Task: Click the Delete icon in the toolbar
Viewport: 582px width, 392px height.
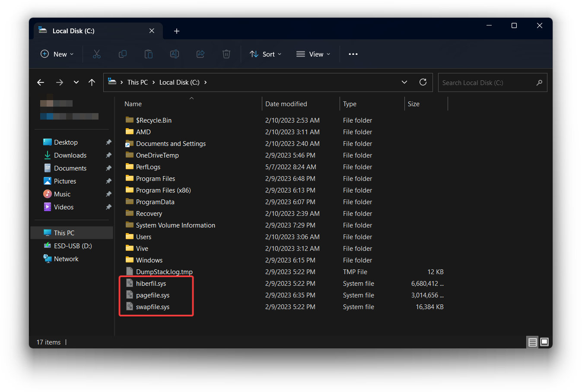Action: 226,54
